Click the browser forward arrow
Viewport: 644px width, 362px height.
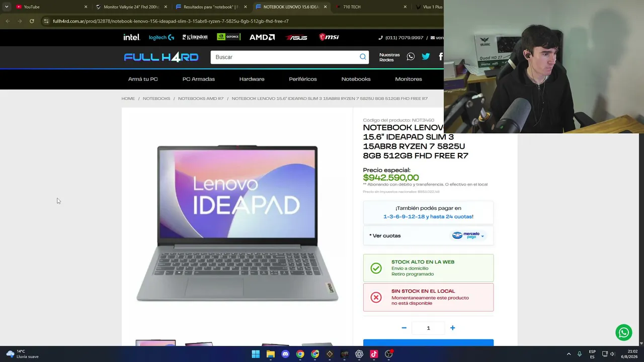[20, 21]
